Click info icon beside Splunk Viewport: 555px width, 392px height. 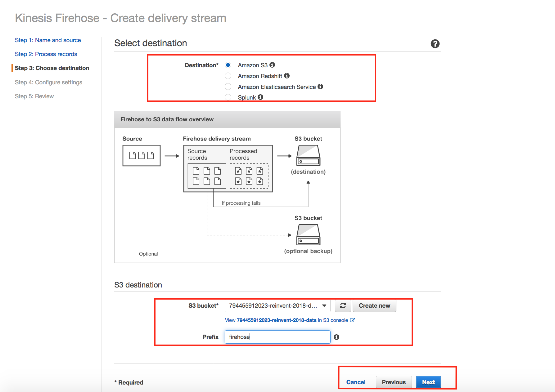pos(260,97)
